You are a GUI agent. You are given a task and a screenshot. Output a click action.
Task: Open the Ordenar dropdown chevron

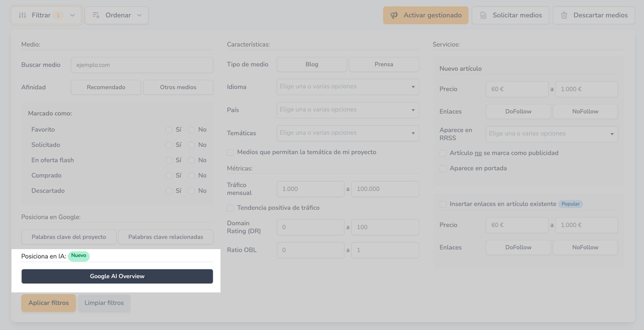click(x=139, y=15)
